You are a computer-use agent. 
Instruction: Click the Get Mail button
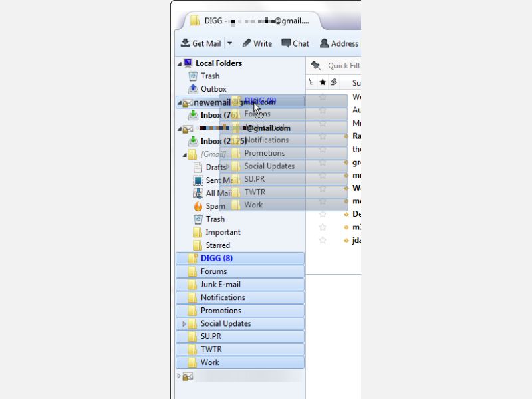tap(201, 43)
